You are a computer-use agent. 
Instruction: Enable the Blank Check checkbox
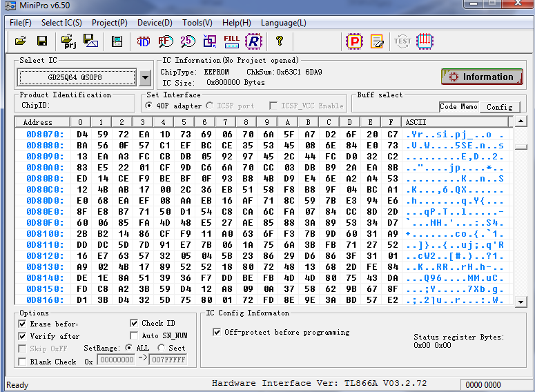(x=23, y=362)
